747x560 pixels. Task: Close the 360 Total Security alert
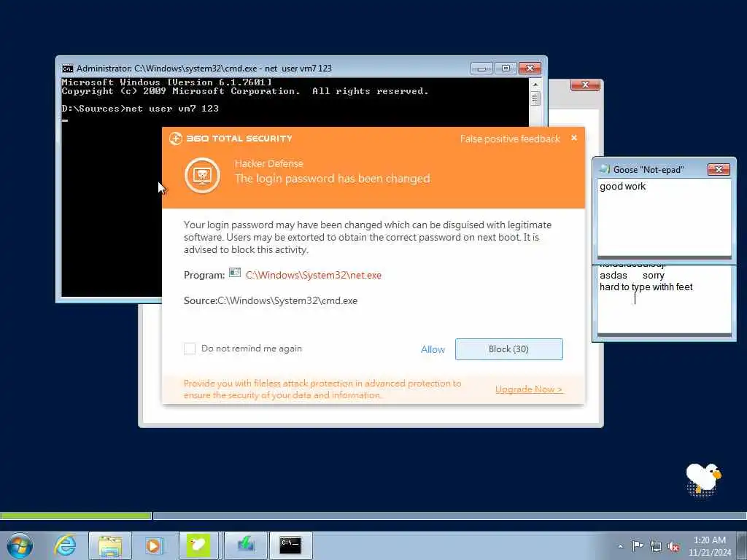point(574,138)
